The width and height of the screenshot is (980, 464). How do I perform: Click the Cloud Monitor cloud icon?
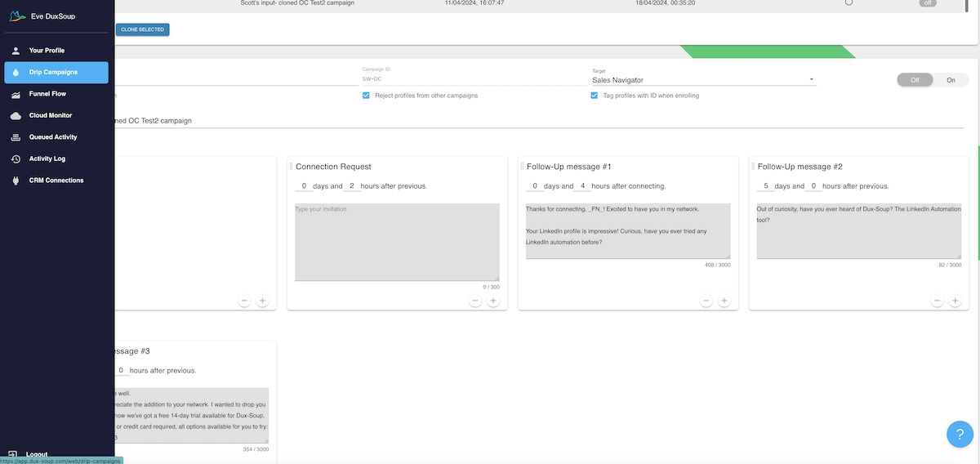[16, 116]
